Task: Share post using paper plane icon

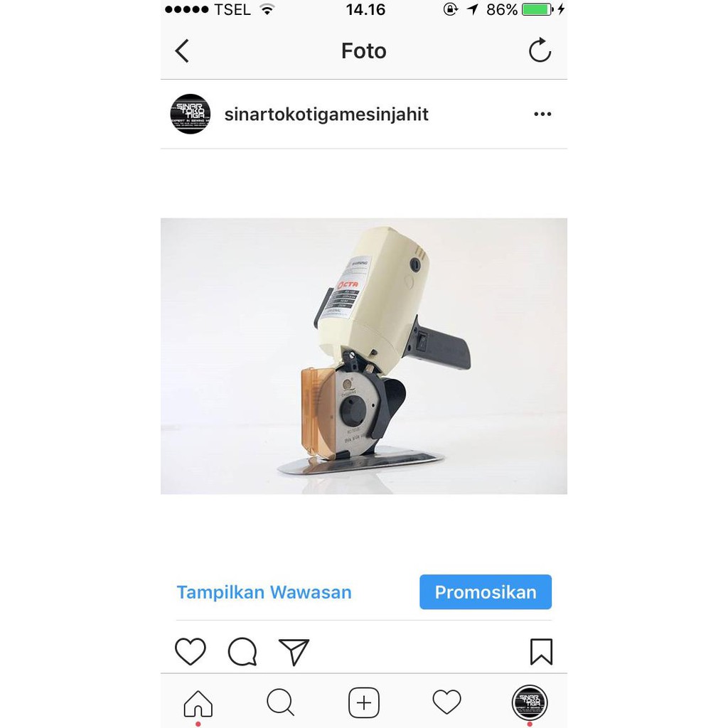Action: point(294,652)
